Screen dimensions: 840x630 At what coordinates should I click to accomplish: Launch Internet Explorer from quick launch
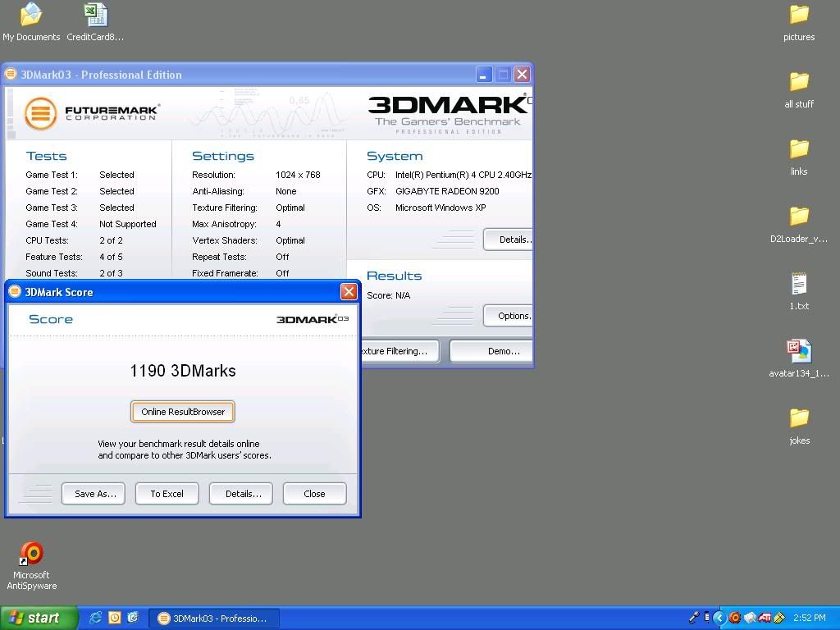(95, 618)
